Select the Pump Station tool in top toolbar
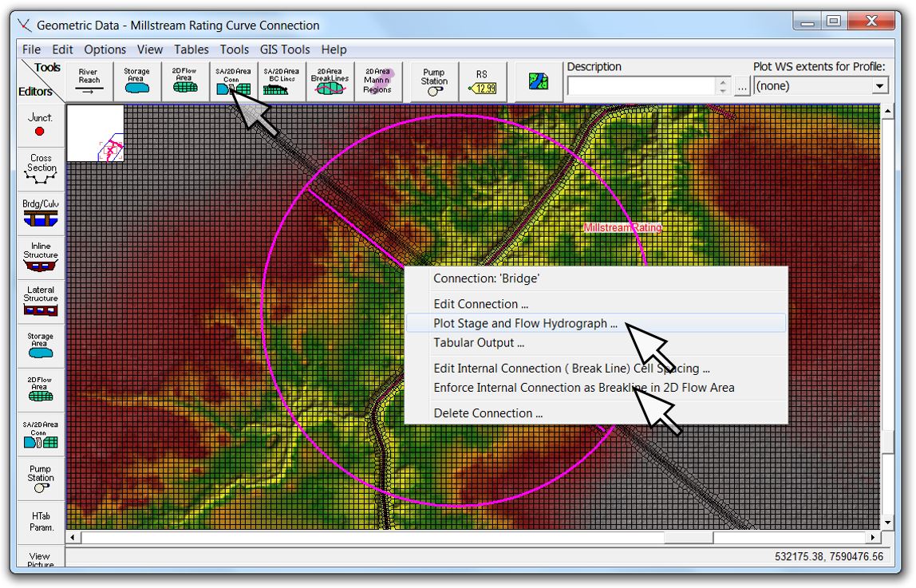 click(x=434, y=81)
